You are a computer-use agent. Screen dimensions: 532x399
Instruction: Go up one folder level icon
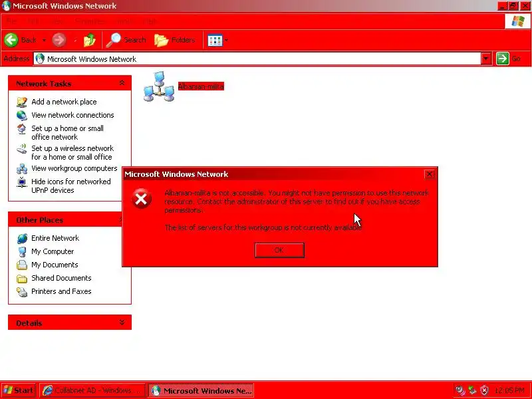coord(90,40)
